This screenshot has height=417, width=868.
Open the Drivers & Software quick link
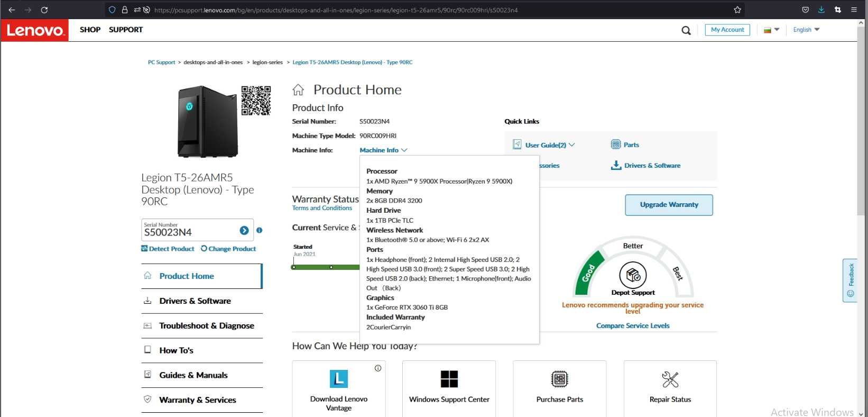[645, 165]
